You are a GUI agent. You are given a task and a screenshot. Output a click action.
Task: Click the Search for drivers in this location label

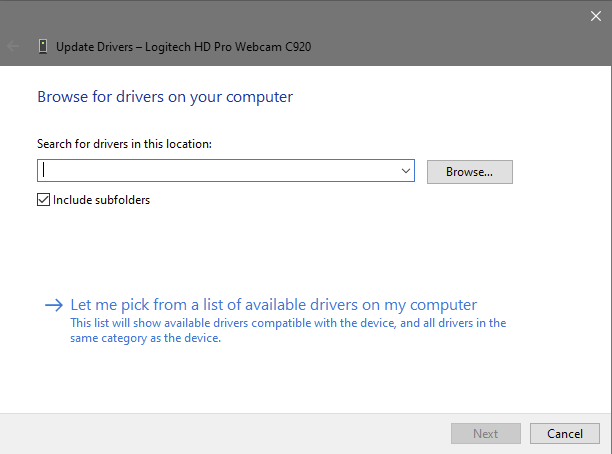coord(124,144)
